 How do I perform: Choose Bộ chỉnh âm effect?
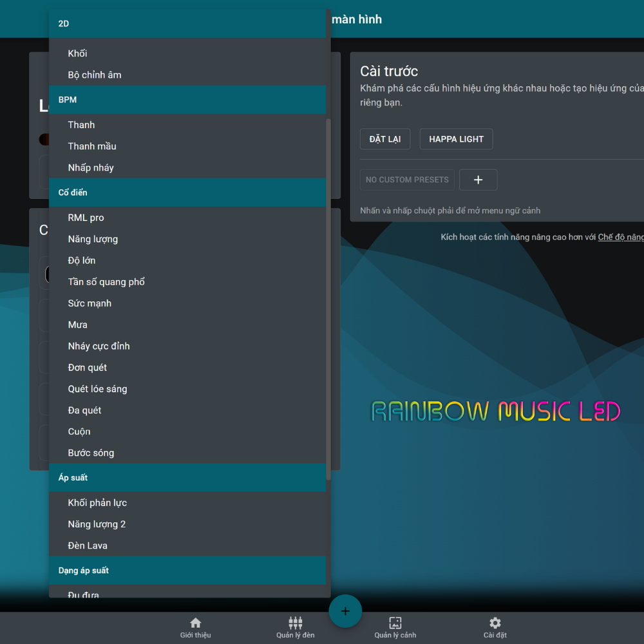coord(95,75)
